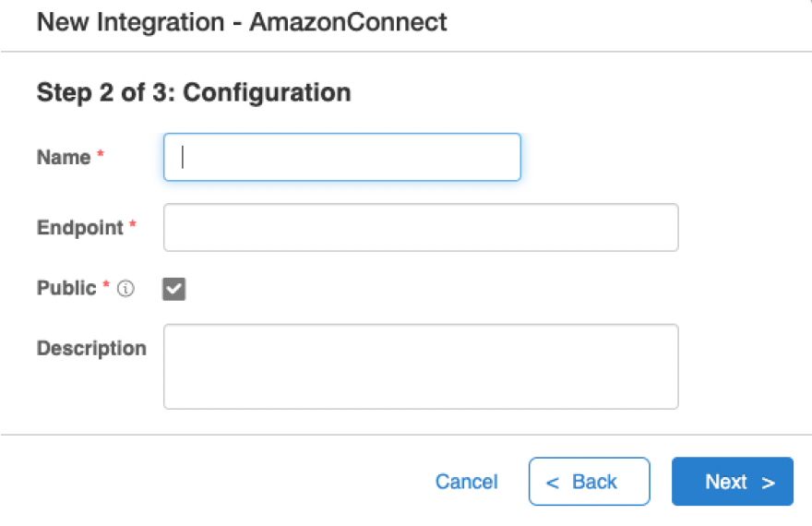Click the right chevron inside Next button

768,483
